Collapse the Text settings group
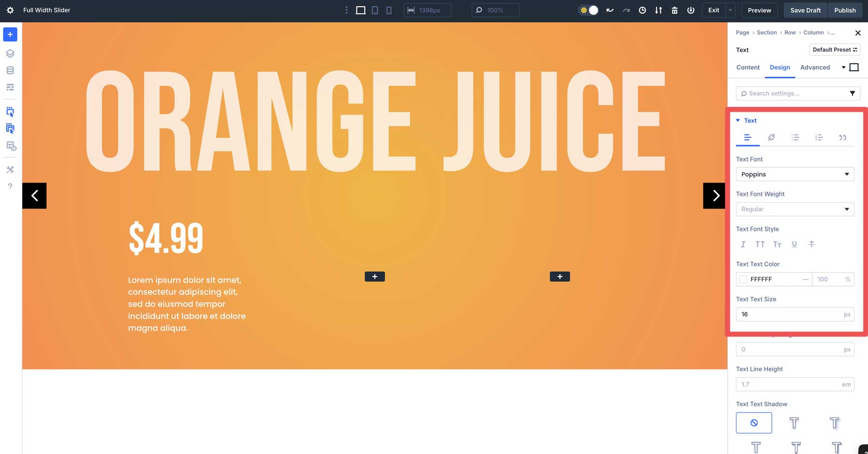868x454 pixels. pos(738,120)
